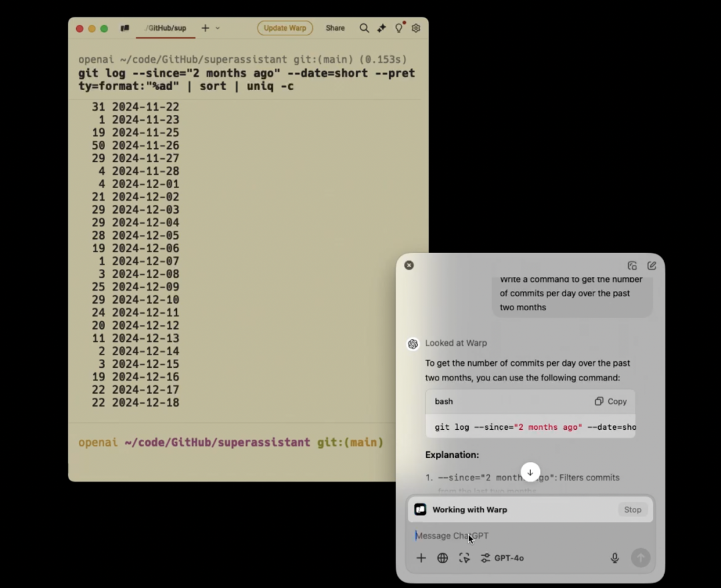Toggle web search globe icon
The image size is (721, 588).
click(x=443, y=558)
